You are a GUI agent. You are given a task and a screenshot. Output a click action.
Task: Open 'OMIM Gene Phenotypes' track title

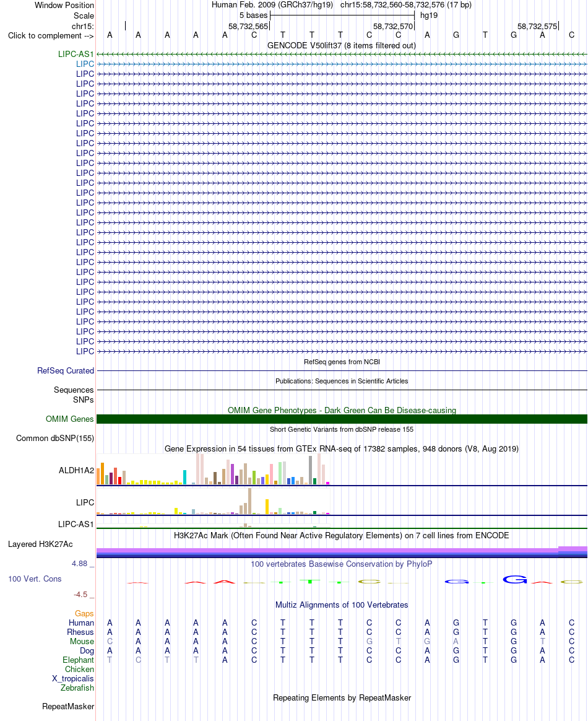coord(342,410)
